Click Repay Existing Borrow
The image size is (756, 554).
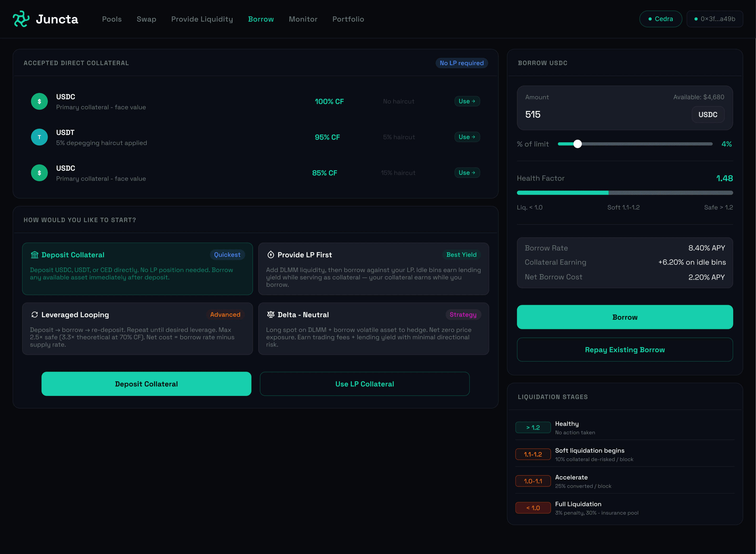[625, 350]
